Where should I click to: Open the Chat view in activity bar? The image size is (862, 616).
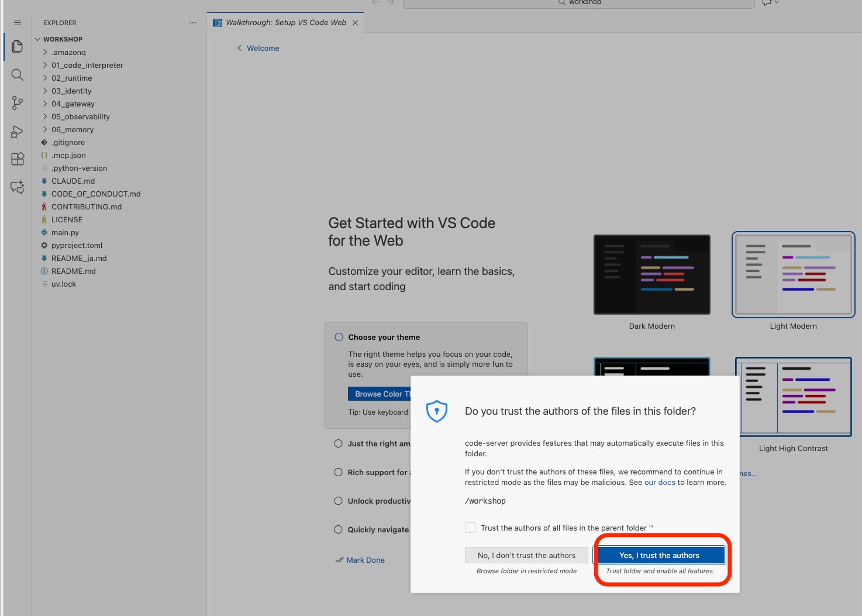click(x=18, y=187)
